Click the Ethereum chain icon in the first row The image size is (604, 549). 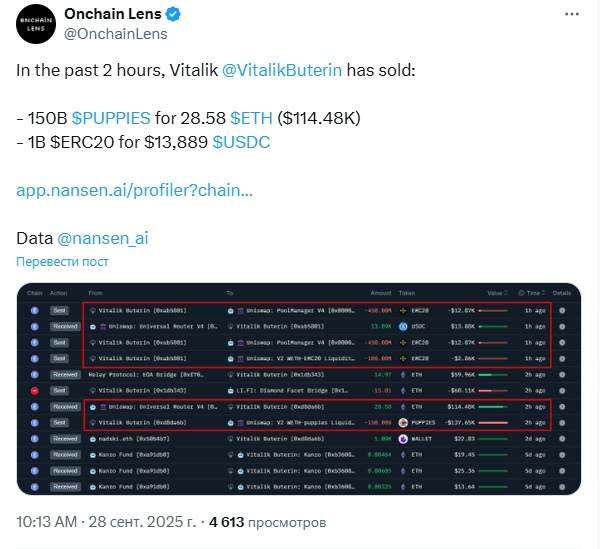pos(33,311)
